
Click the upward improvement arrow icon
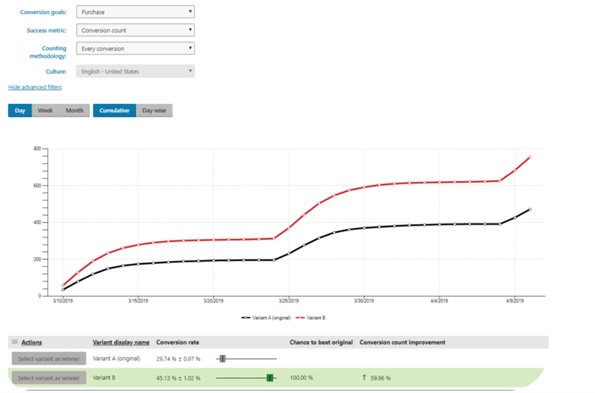pyautogui.click(x=364, y=377)
